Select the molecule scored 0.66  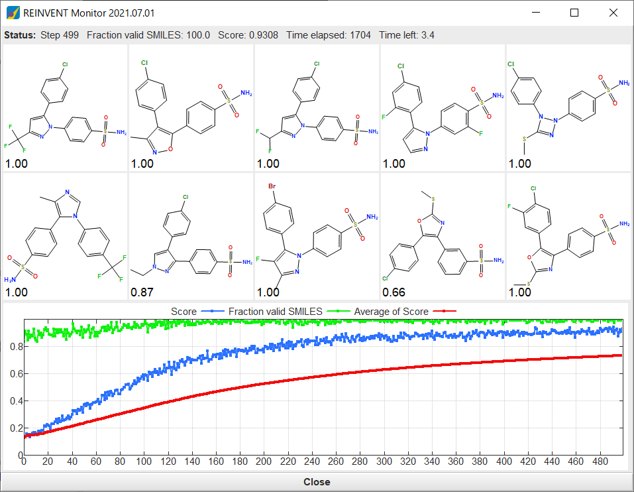[x=443, y=236]
